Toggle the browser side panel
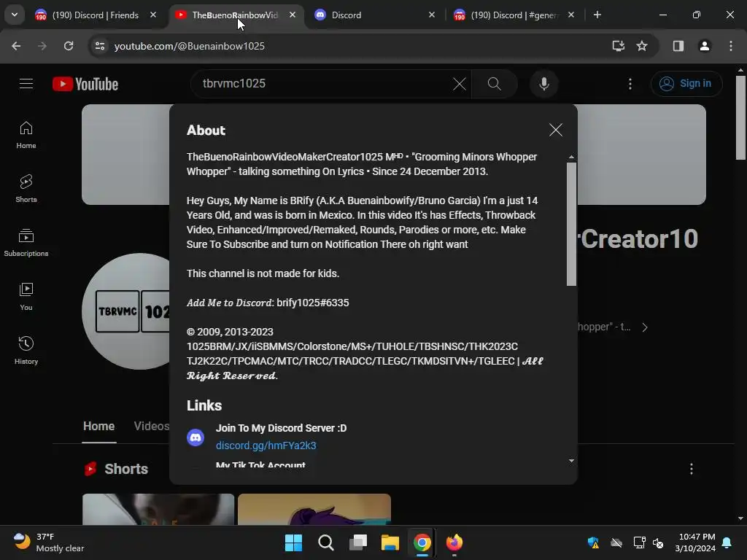The image size is (747, 560). tap(678, 46)
